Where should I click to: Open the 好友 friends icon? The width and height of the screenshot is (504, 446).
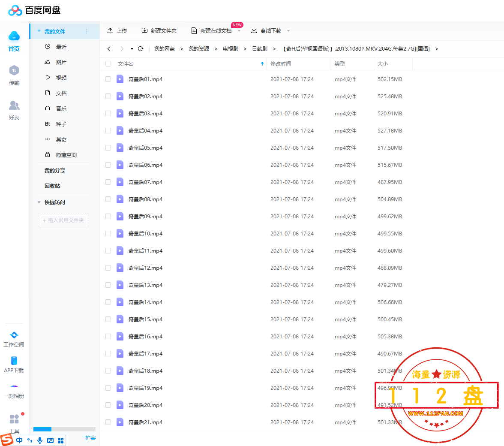(14, 105)
